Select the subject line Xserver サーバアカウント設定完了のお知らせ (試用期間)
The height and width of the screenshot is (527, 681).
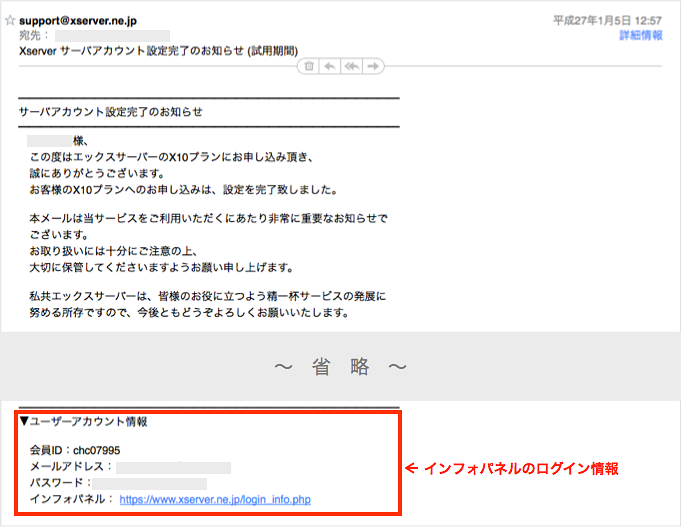pyautogui.click(x=159, y=51)
